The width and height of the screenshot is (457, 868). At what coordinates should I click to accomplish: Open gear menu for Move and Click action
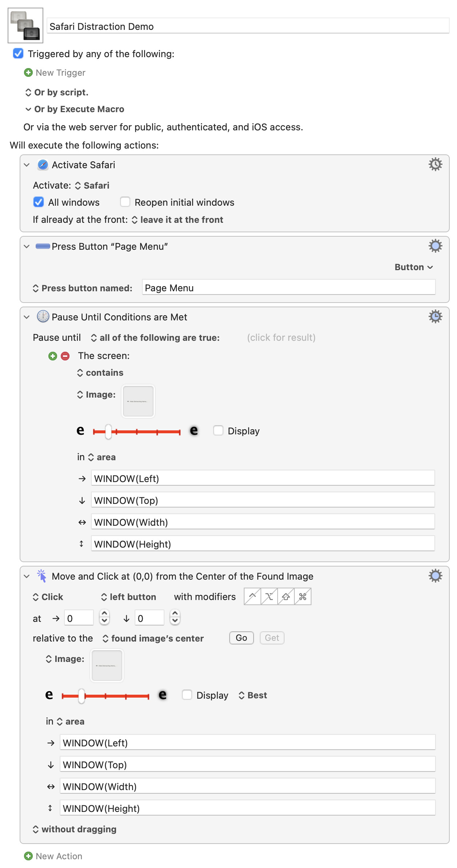[435, 576]
